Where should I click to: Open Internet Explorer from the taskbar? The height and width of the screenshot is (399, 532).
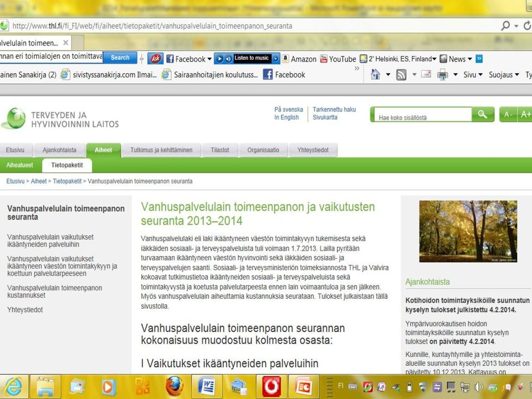pyautogui.click(x=13, y=386)
